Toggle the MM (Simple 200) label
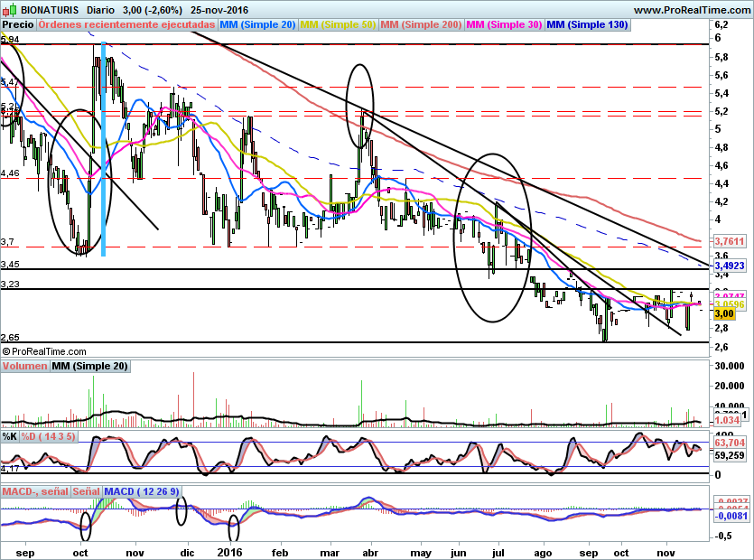This screenshot has width=754, height=560. 421,24
